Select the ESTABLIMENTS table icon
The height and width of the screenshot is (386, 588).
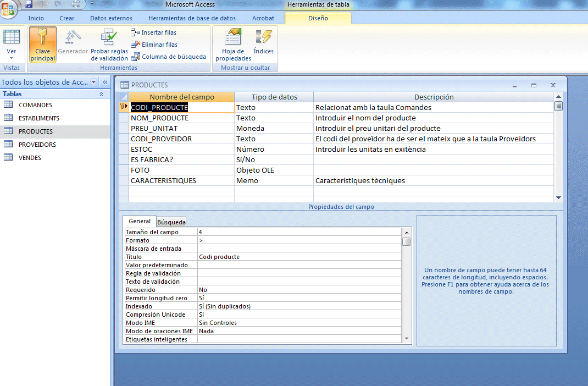8,118
